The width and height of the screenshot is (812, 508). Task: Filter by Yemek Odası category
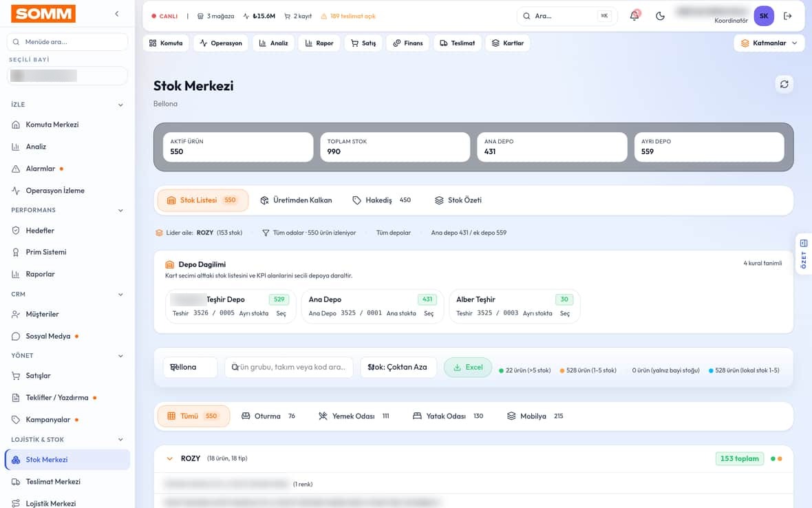coord(354,416)
